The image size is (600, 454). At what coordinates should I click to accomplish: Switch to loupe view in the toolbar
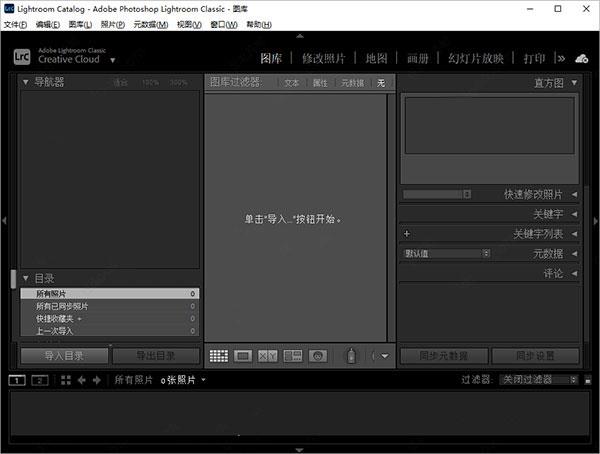[243, 356]
